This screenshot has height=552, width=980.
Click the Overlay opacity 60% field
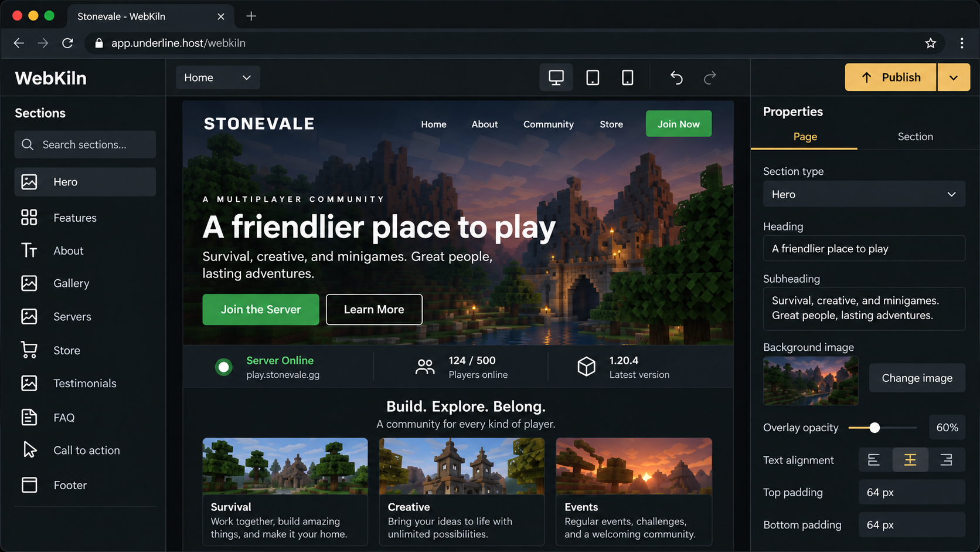coord(947,428)
